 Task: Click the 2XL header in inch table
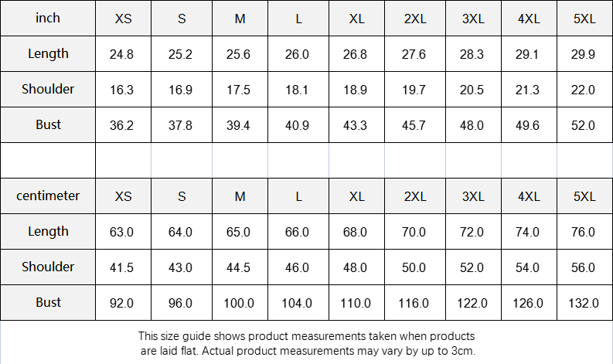pyautogui.click(x=415, y=19)
